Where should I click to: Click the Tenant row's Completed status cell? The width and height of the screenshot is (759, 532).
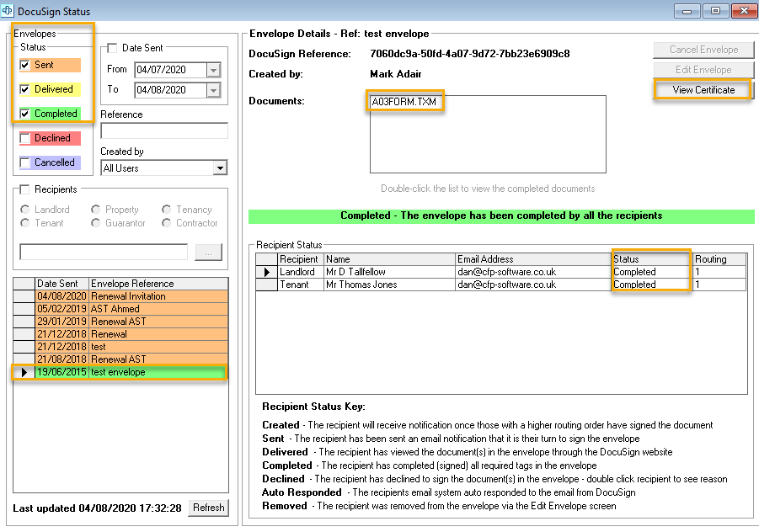651,285
